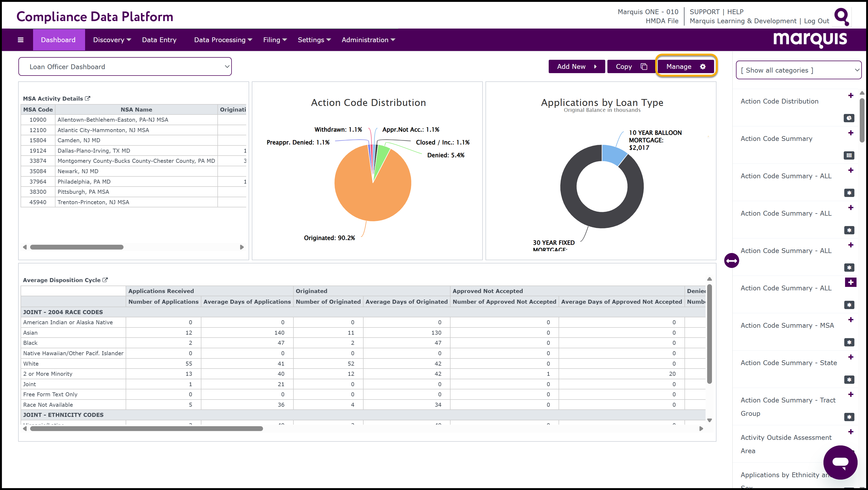Click the hamburger menu icon
This screenshot has height=490, width=868.
(21, 40)
